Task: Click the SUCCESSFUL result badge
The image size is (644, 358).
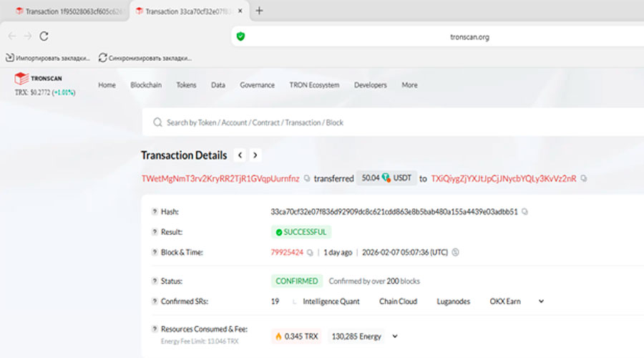Action: tap(301, 232)
